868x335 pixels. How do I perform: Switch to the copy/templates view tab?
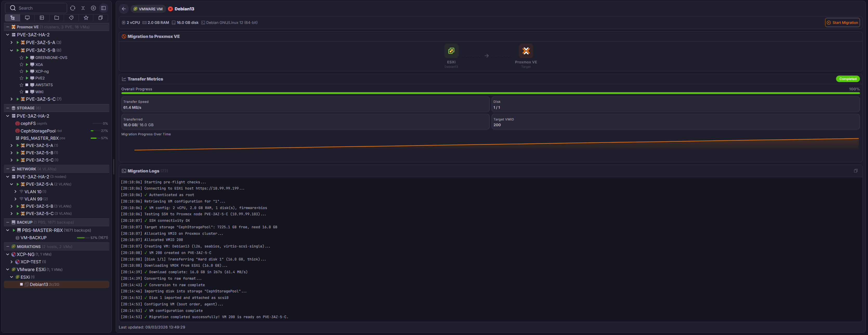click(100, 18)
